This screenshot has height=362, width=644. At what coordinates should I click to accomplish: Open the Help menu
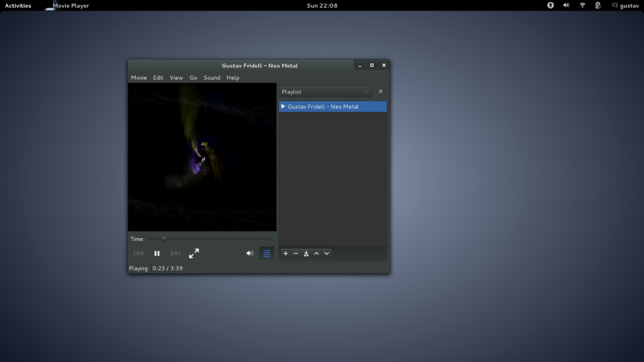click(233, 77)
